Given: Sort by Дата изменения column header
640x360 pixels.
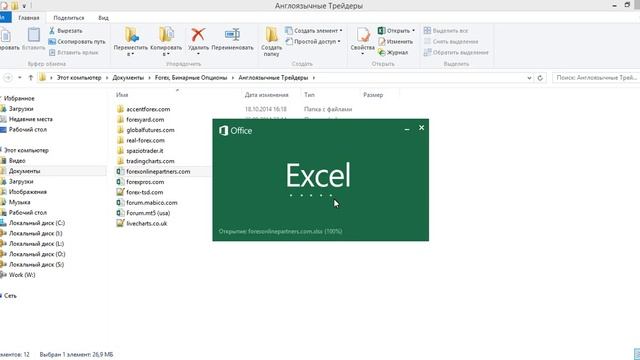Looking at the screenshot, I should coord(267,95).
